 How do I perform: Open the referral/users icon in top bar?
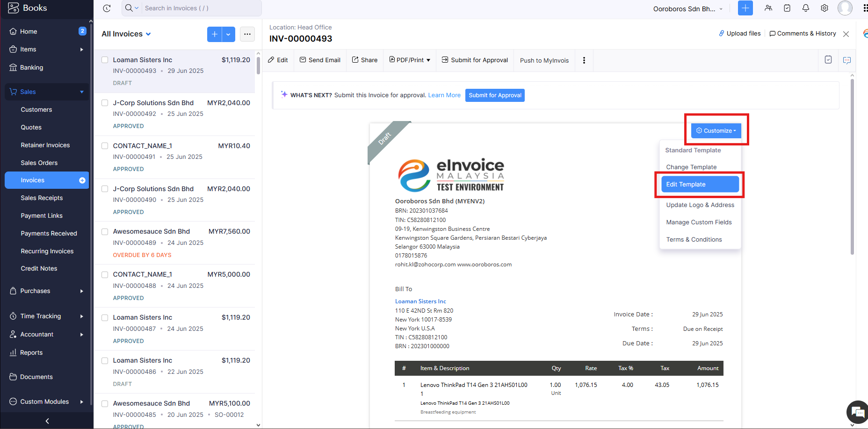click(x=768, y=8)
